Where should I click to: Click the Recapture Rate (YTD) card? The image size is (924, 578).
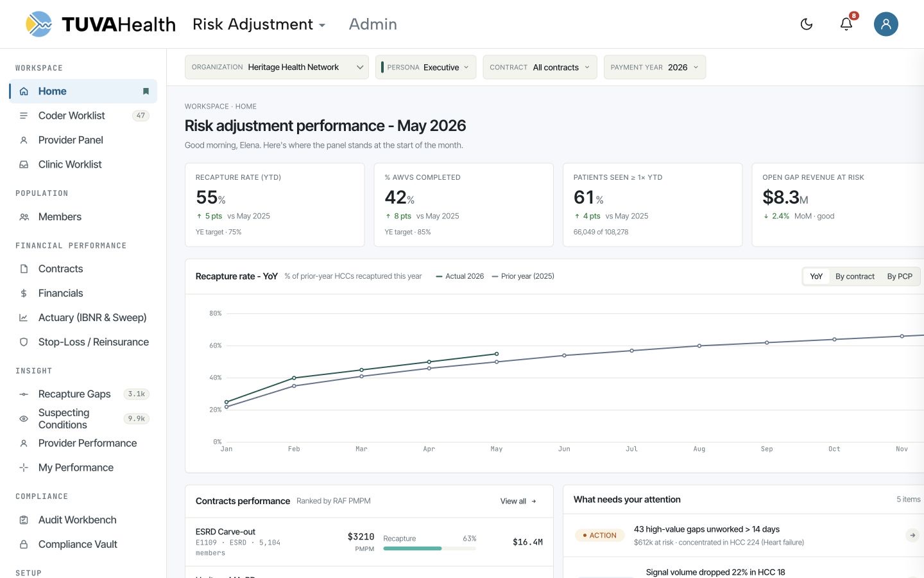pos(275,205)
